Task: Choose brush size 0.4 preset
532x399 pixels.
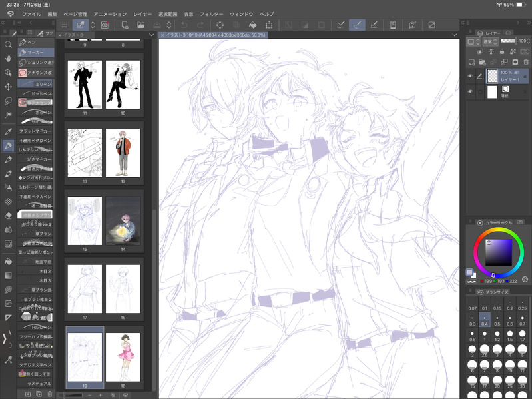Action: click(486, 320)
